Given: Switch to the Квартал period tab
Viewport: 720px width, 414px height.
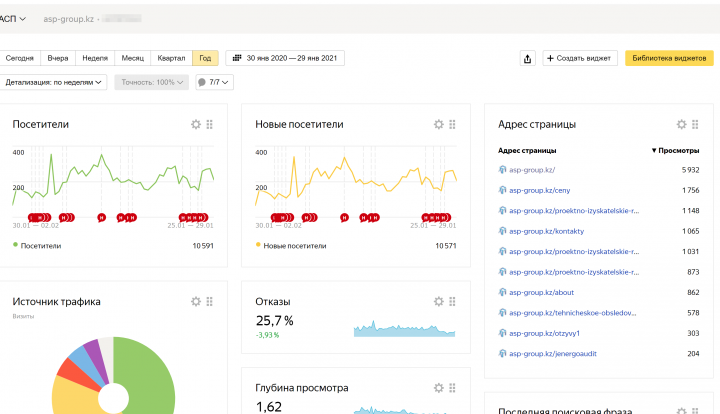Looking at the screenshot, I should click(x=170, y=58).
